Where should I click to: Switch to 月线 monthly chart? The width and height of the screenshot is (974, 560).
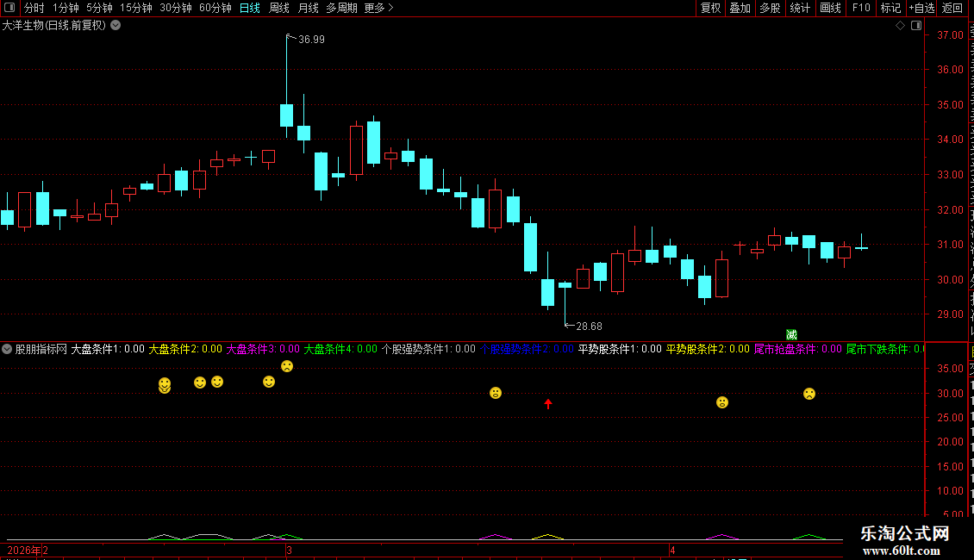308,8
